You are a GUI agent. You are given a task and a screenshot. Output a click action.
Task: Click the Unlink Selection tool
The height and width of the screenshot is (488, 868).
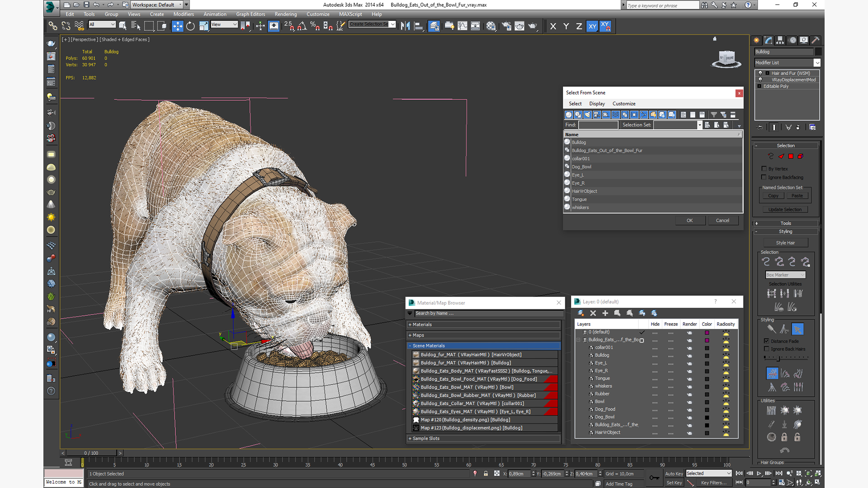pos(66,26)
